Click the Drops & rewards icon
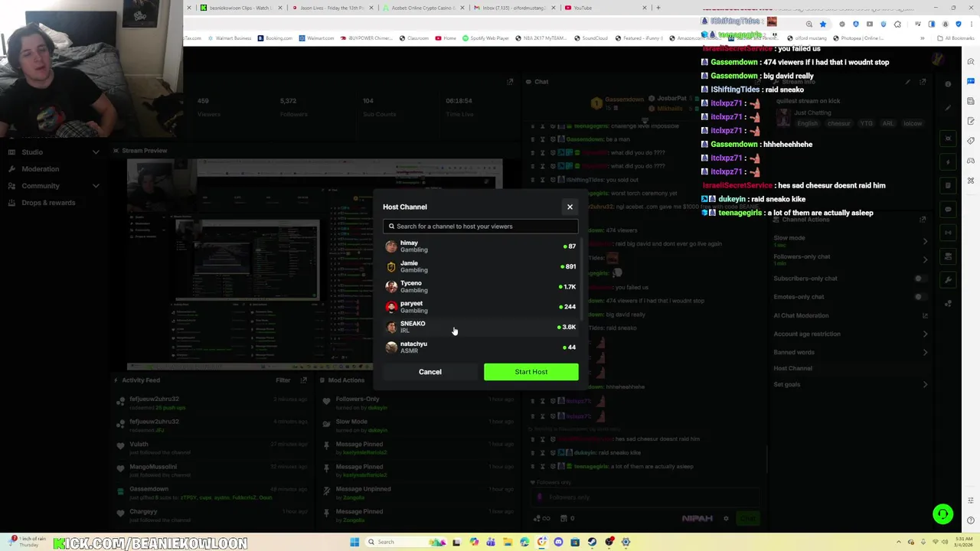980x551 pixels. [11, 203]
